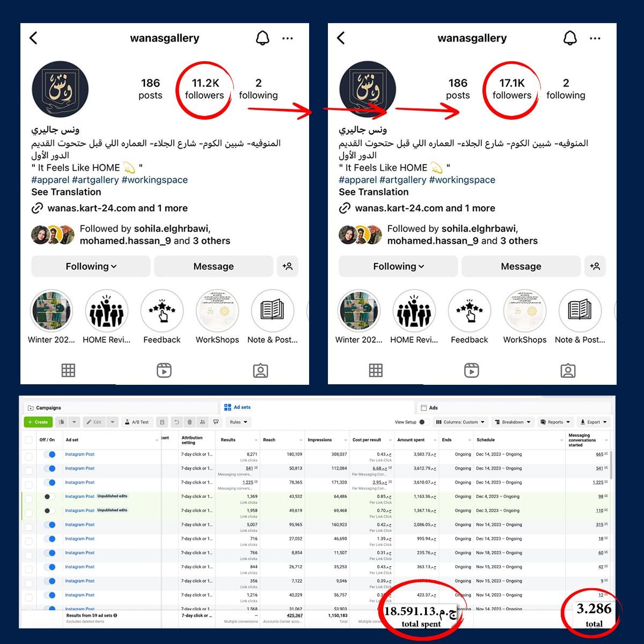The height and width of the screenshot is (644, 644).
Task: Open the Breakdown dropdown
Action: click(x=513, y=422)
